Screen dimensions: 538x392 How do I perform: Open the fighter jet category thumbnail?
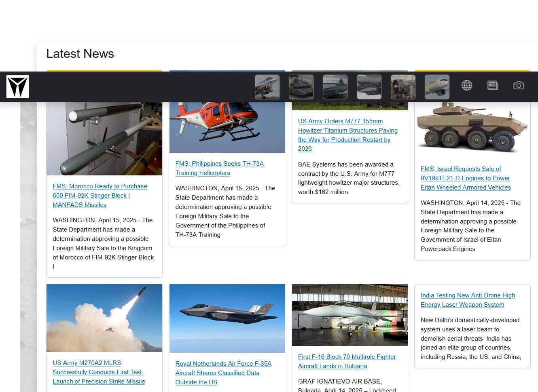(267, 87)
